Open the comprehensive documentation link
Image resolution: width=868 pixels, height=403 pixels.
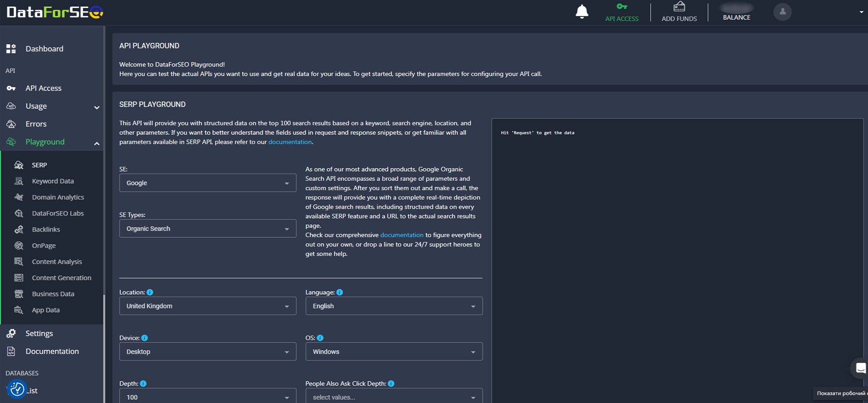click(x=402, y=235)
